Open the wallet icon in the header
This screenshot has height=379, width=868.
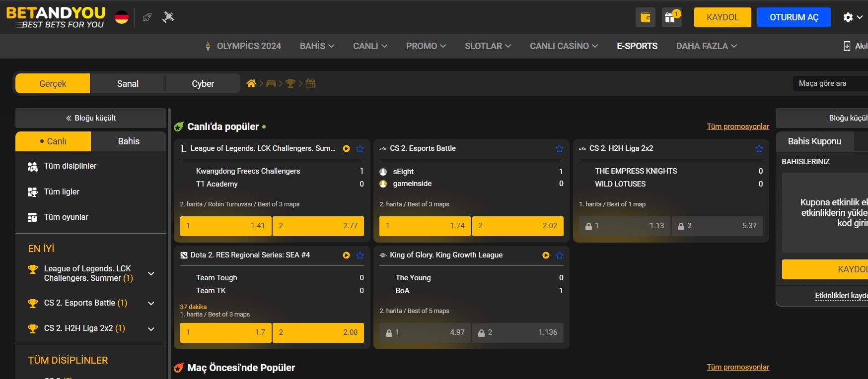coord(646,17)
